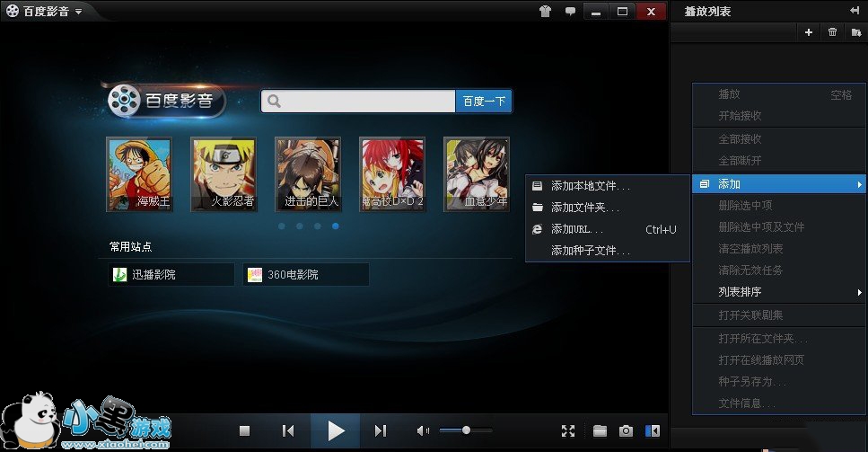Collapse the 播放列表 panel with arrow icon
This screenshot has height=452, width=868.
[x=855, y=11]
